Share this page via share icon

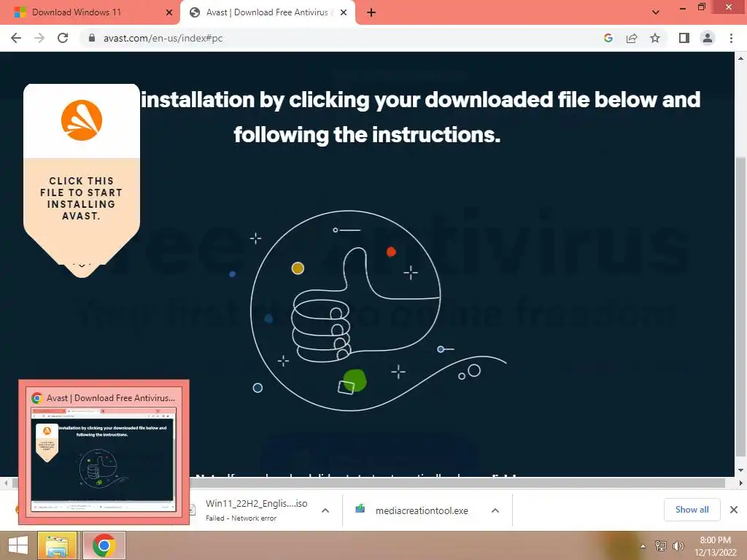pyautogui.click(x=632, y=38)
